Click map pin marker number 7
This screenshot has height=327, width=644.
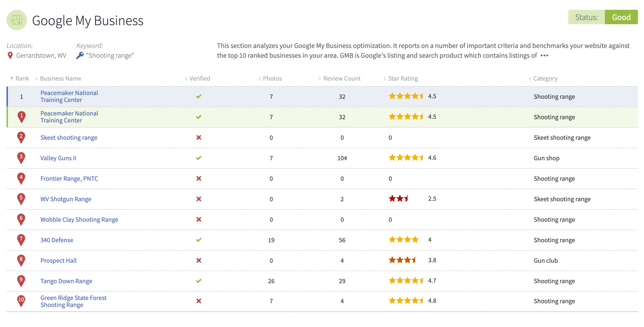coord(21,240)
